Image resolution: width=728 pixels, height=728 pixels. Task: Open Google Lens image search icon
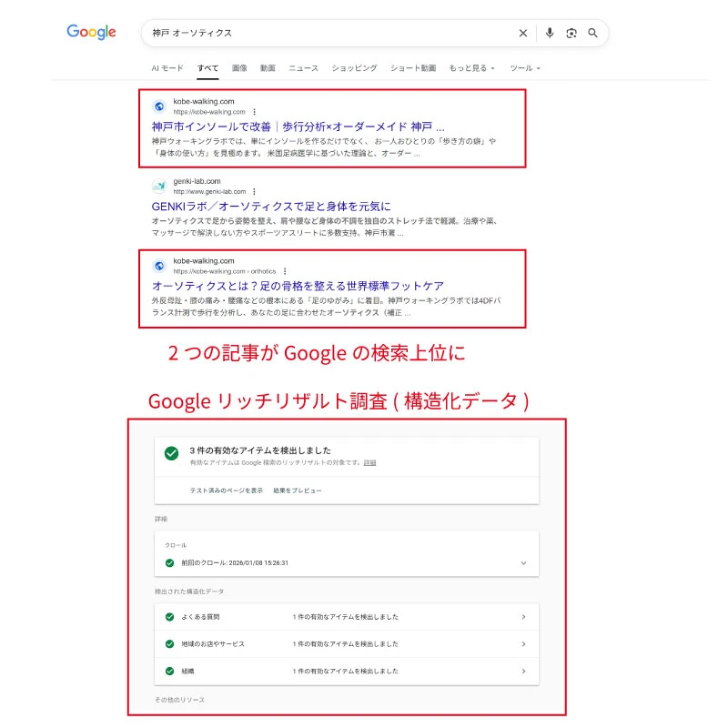click(x=571, y=33)
